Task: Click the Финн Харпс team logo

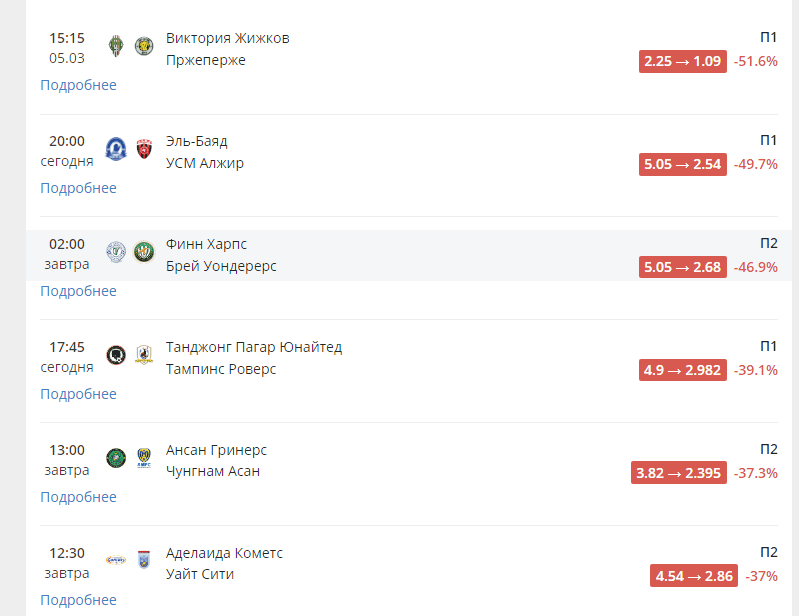Action: tap(116, 252)
